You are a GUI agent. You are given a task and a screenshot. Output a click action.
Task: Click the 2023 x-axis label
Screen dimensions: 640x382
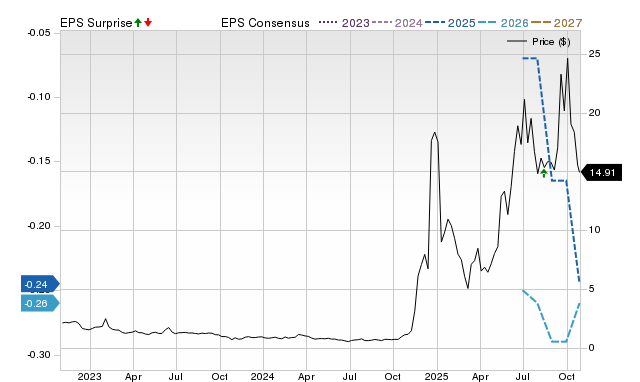(x=89, y=376)
